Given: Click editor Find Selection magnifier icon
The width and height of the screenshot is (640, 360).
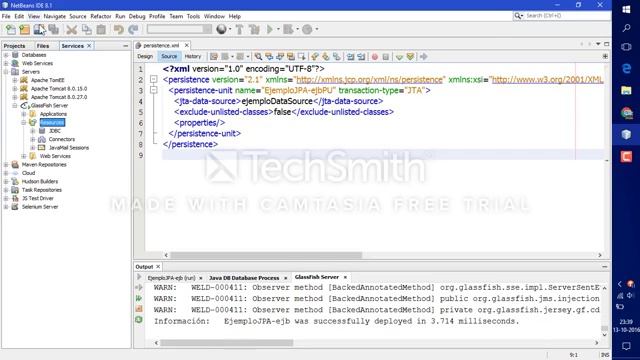Looking at the screenshot, I should coord(258,57).
